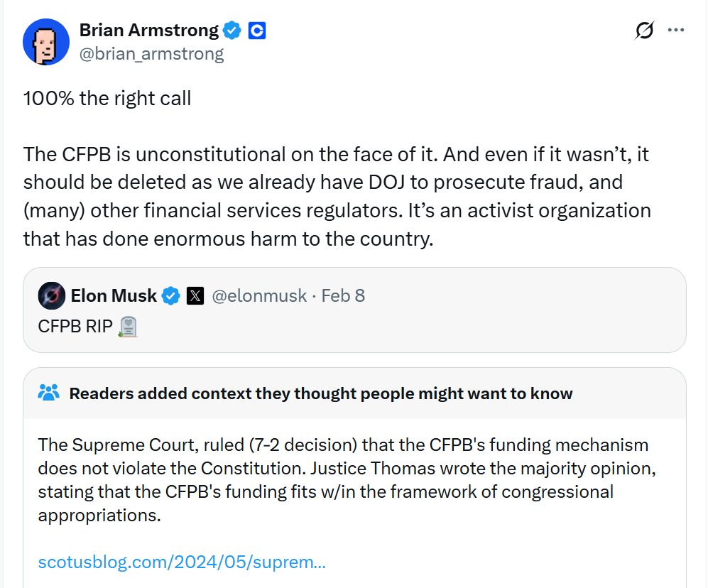Click the '100% the right call' post text
Image resolution: width=708 pixels, height=588 pixels.
pyautogui.click(x=107, y=98)
